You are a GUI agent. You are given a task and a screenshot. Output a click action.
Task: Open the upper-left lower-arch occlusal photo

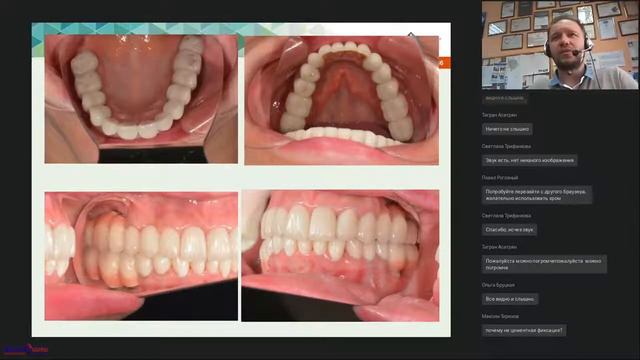click(141, 99)
